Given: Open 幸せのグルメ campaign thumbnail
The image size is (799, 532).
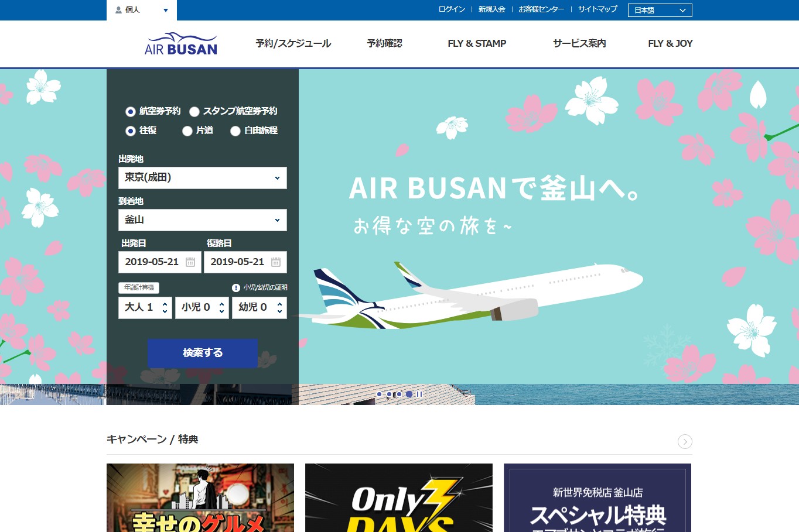Looking at the screenshot, I should click(200, 497).
